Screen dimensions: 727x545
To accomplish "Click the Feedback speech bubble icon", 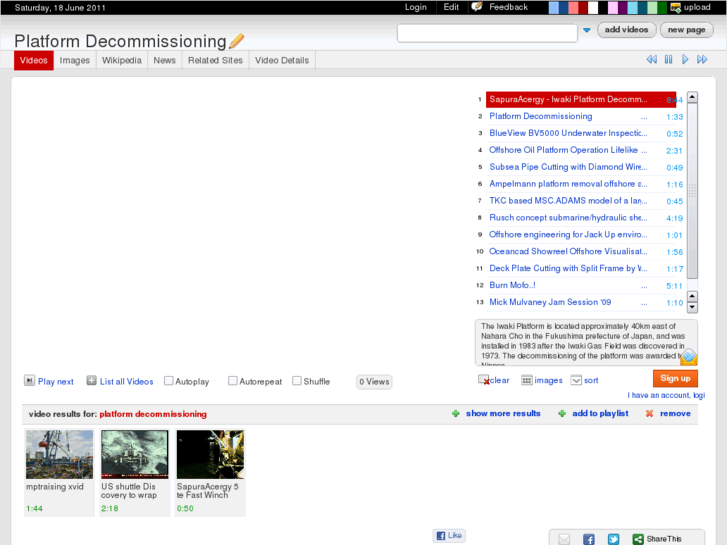I will pyautogui.click(x=477, y=6).
